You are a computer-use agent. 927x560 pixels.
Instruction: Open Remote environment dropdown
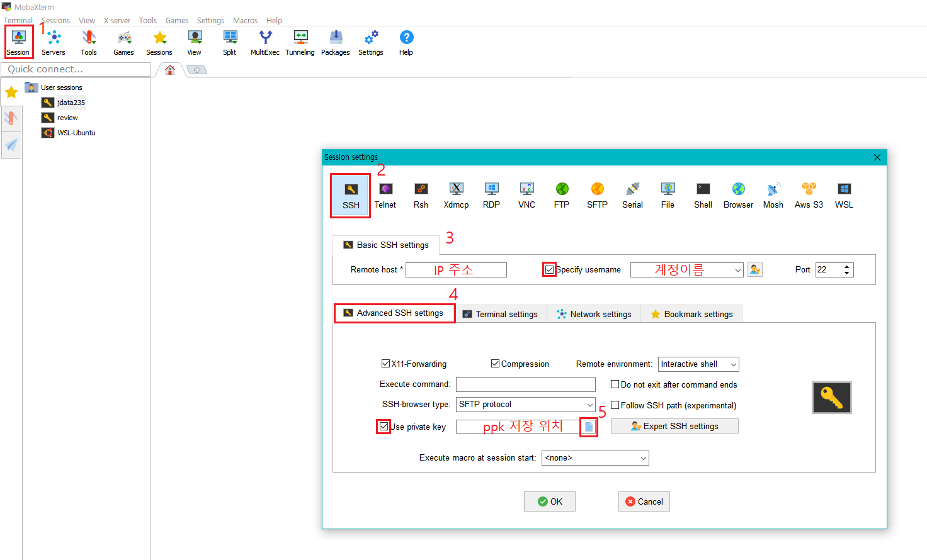point(698,364)
